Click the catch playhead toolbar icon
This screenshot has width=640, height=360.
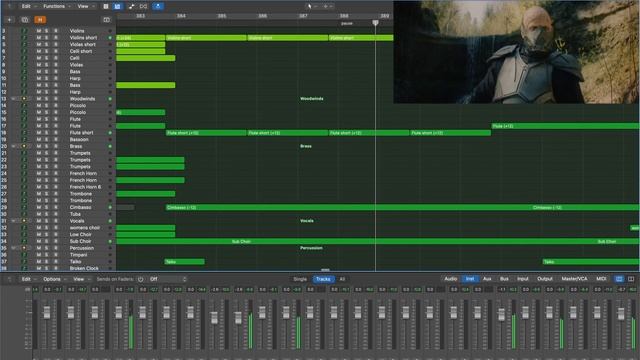[x=143, y=6]
